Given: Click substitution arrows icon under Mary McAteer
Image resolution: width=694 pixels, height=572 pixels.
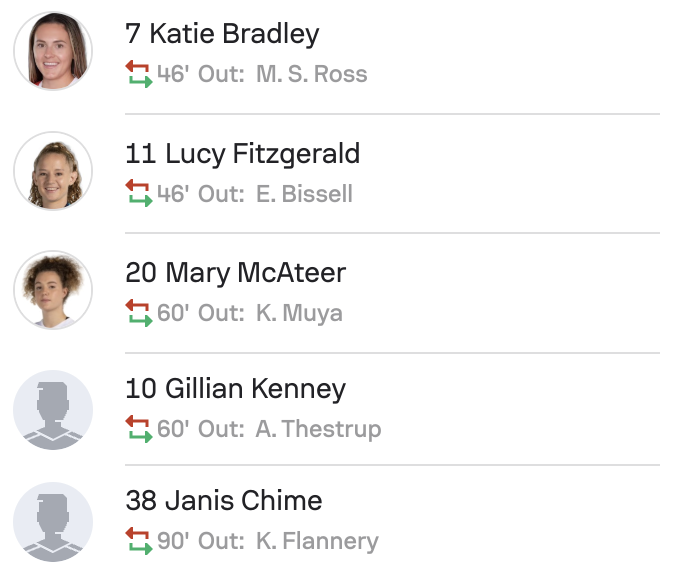Looking at the screenshot, I should click(138, 312).
